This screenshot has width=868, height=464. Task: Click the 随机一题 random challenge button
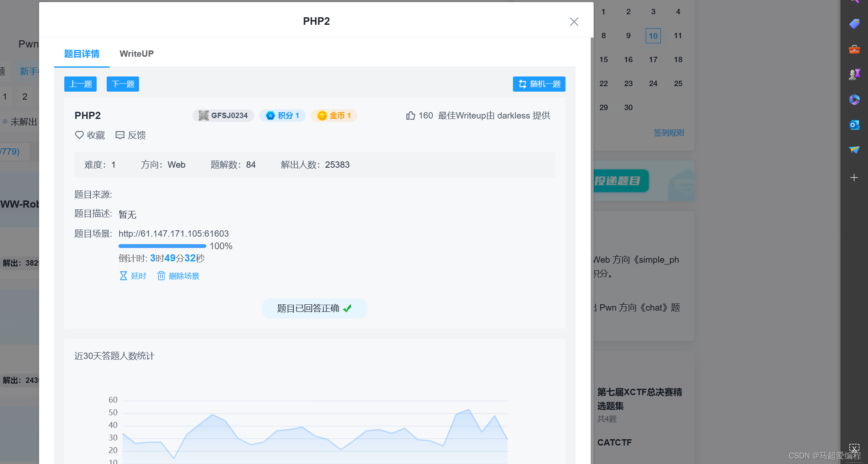pyautogui.click(x=539, y=84)
